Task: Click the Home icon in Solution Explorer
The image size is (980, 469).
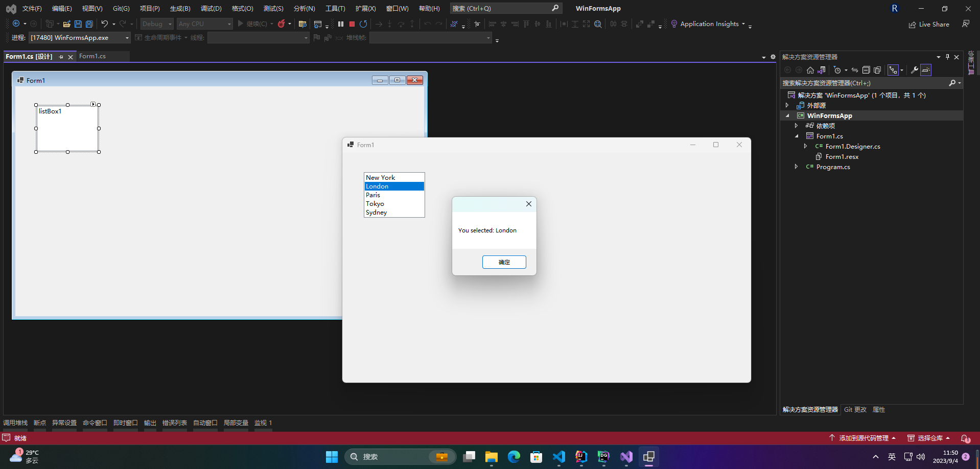Action: 810,70
